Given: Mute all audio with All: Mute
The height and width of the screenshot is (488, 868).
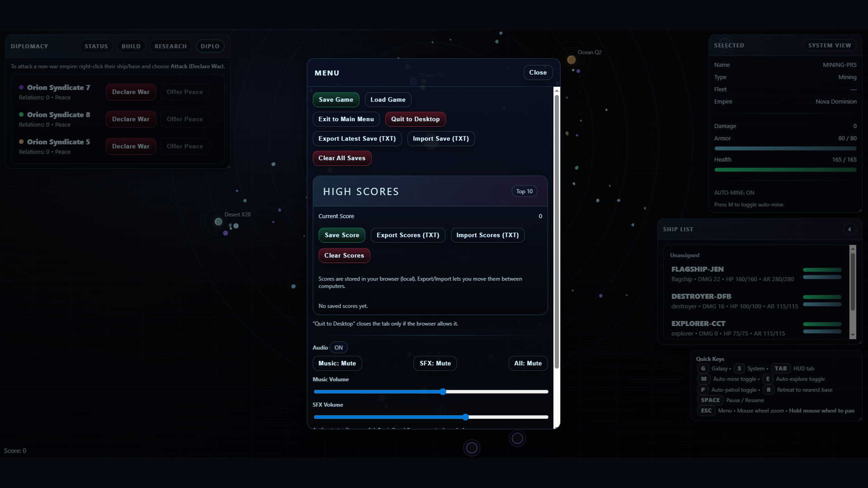Looking at the screenshot, I should 528,363.
